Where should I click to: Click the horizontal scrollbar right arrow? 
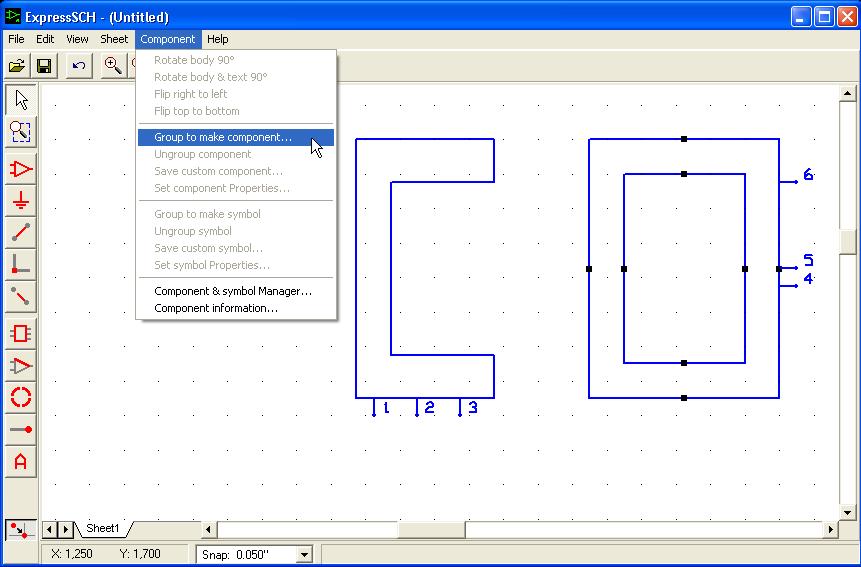tap(830, 529)
